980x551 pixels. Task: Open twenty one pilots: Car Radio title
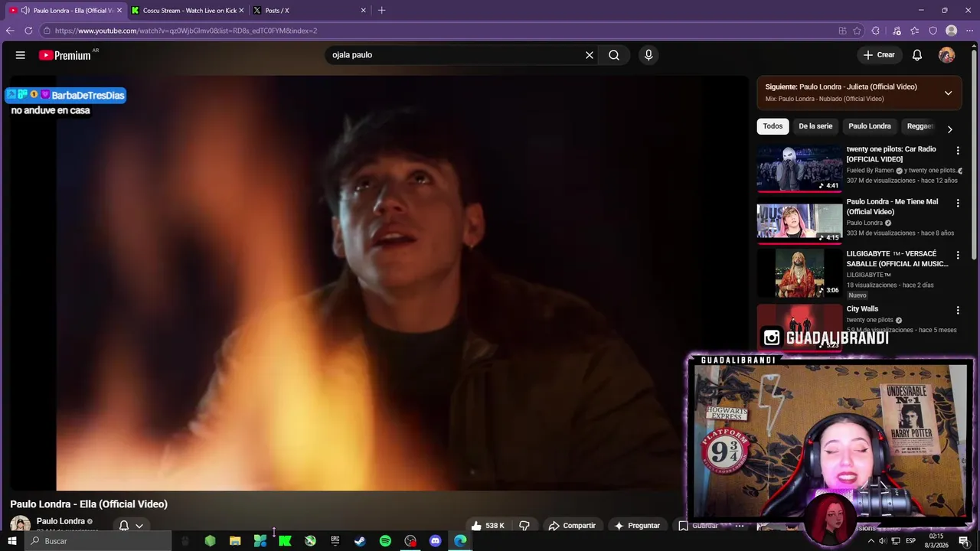coord(891,154)
